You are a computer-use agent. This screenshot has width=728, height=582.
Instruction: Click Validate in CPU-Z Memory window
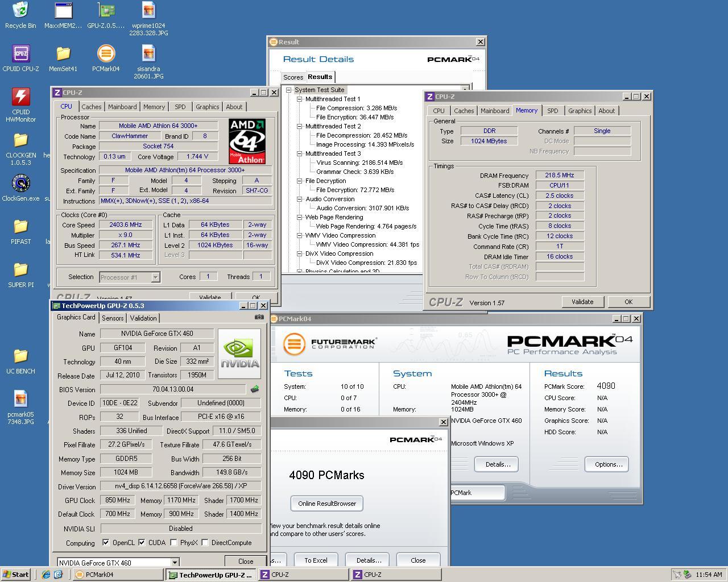click(582, 302)
